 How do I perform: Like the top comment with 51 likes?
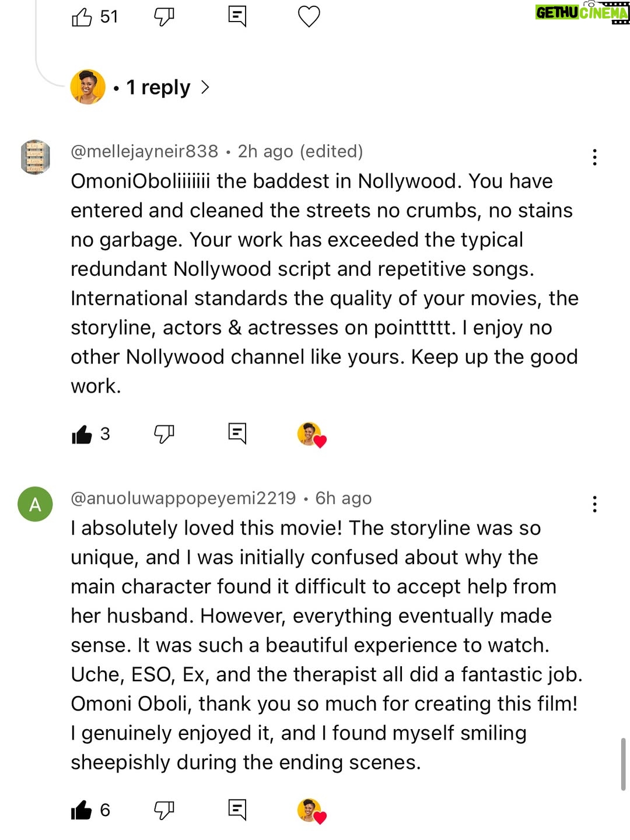[82, 17]
